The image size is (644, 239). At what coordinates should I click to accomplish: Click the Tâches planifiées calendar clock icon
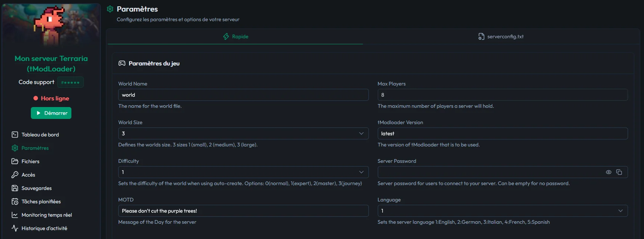(15, 201)
